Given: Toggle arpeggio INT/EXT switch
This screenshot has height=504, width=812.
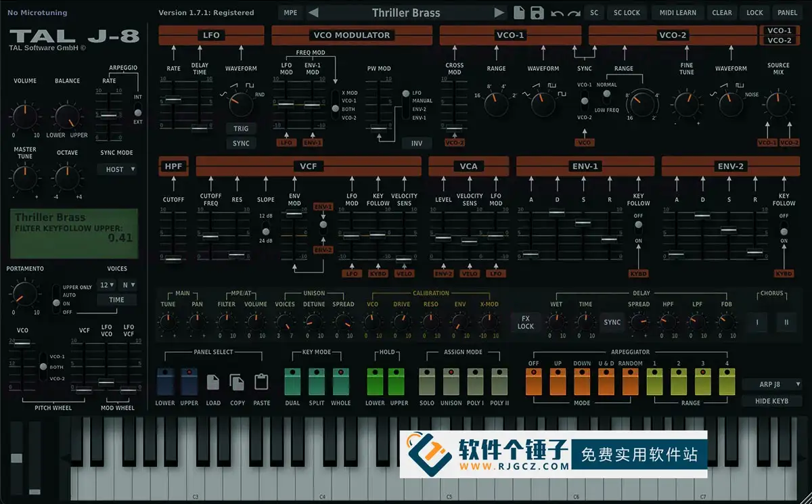Looking at the screenshot, I should 138,113.
